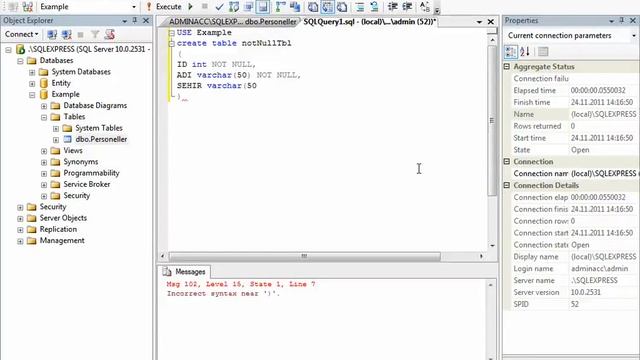Collapse the Connection Details section
This screenshot has width=640, height=360.
507,185
